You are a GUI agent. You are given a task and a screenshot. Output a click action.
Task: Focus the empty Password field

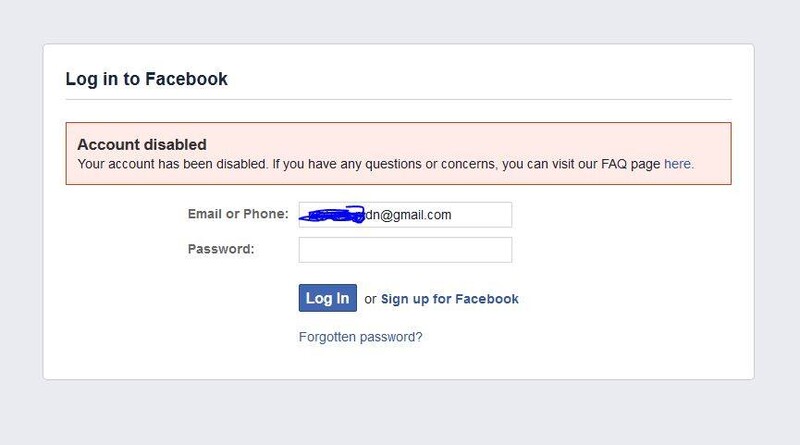(405, 250)
